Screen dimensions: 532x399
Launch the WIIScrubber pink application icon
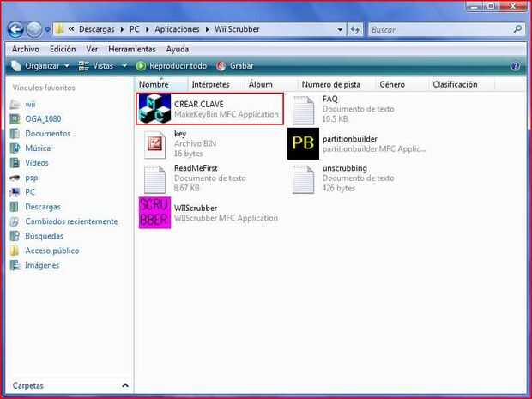(x=154, y=213)
